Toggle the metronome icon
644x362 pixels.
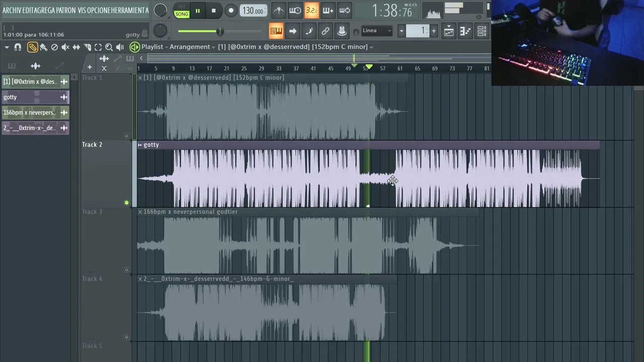[278, 11]
